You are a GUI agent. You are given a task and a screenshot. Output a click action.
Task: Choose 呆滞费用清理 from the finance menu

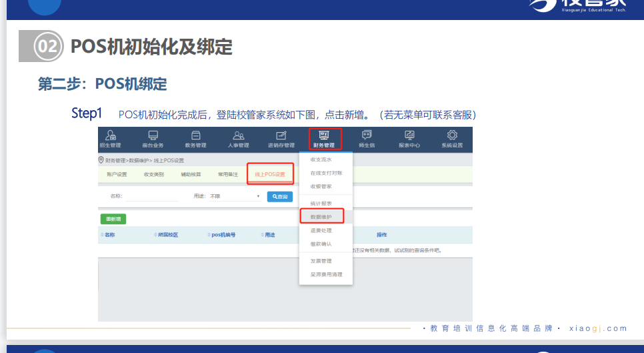pyautogui.click(x=326, y=274)
